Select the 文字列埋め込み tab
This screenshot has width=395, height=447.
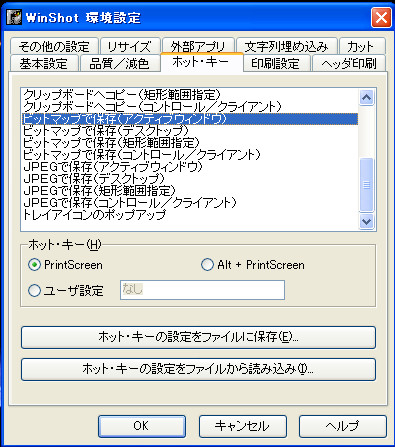pos(287,46)
